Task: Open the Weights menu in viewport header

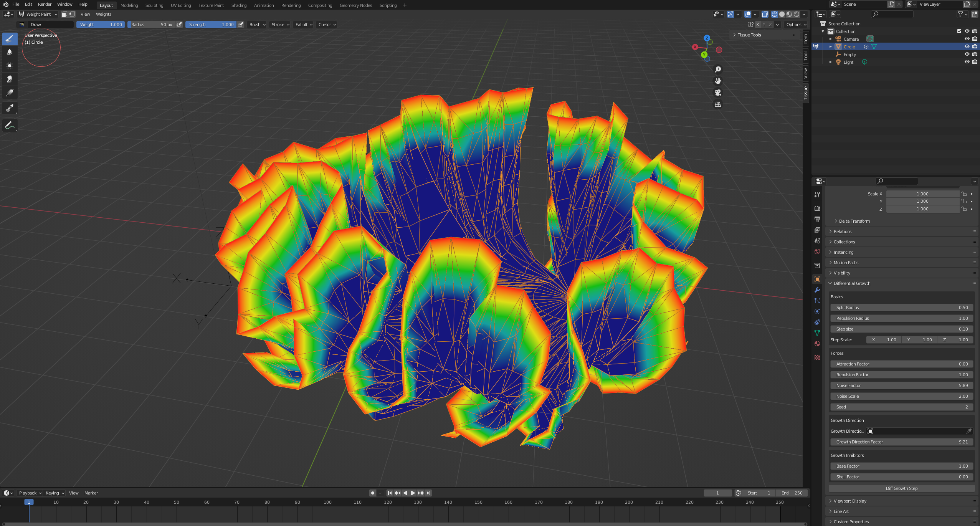Action: tap(104, 14)
